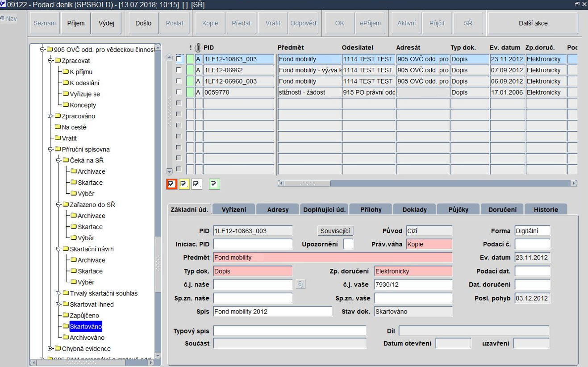Click the paperclip attachment column header icon
Viewport: 588px width, 367px height.
(x=198, y=47)
